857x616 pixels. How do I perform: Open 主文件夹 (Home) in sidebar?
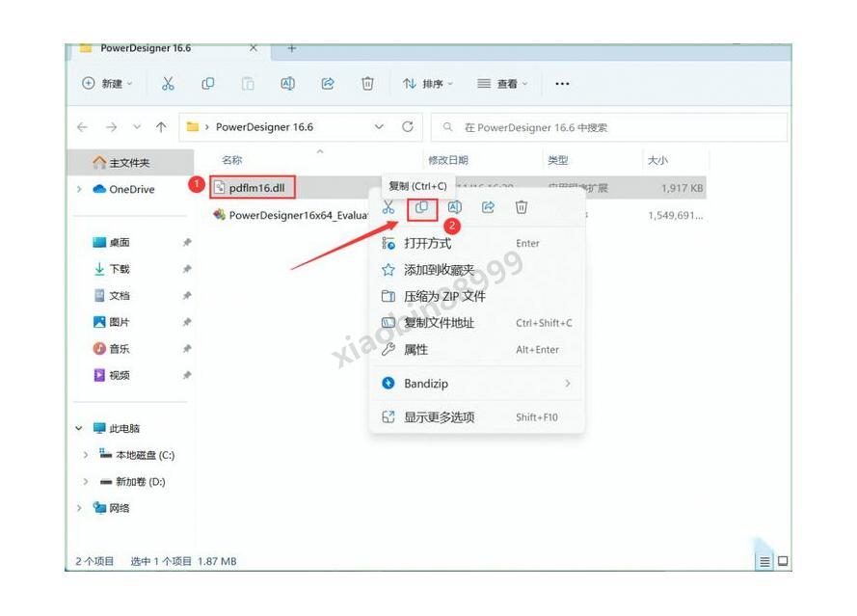[x=130, y=163]
